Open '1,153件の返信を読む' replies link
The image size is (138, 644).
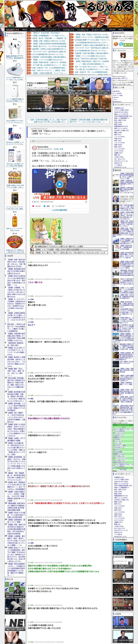pos(60,210)
